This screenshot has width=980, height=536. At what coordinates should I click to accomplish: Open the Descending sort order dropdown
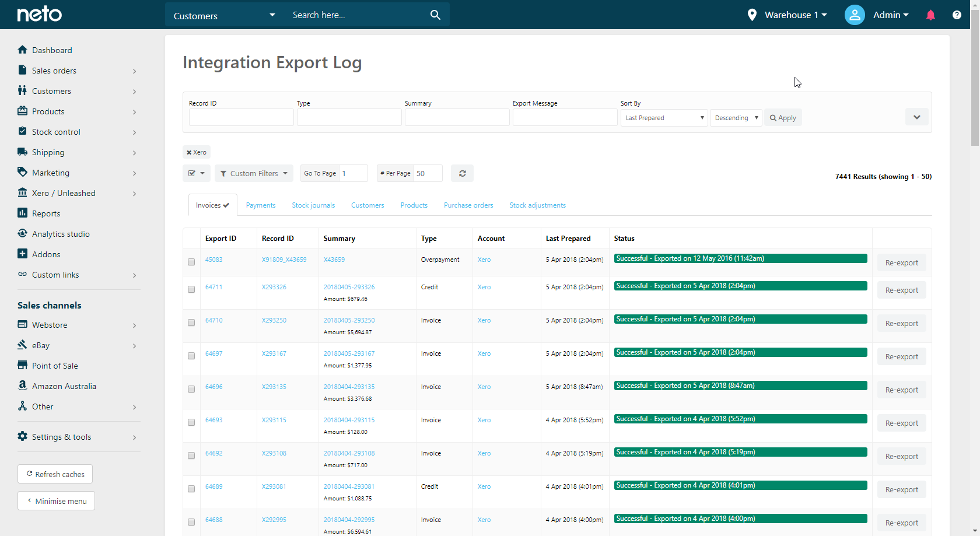(x=736, y=118)
